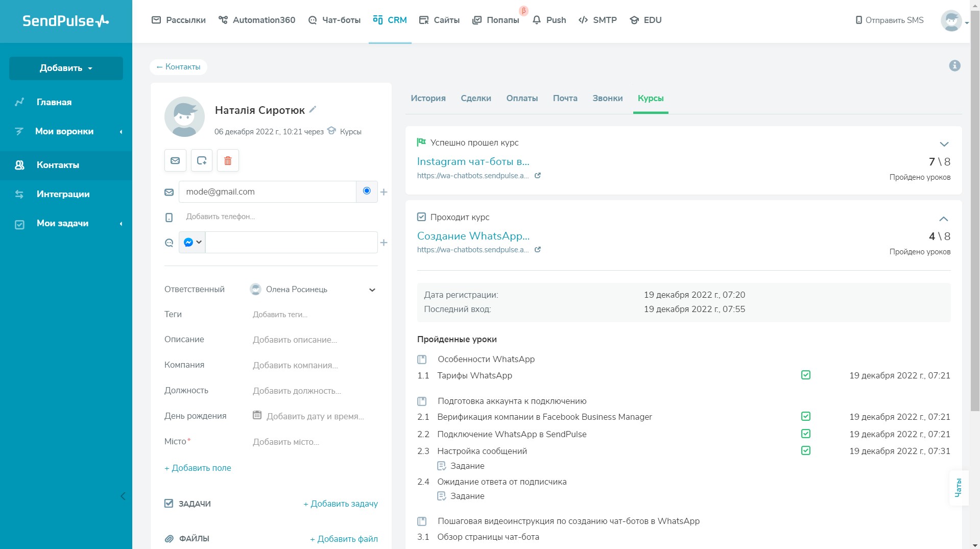Switch to the Оплаты tab
The image size is (980, 549).
pyautogui.click(x=521, y=98)
